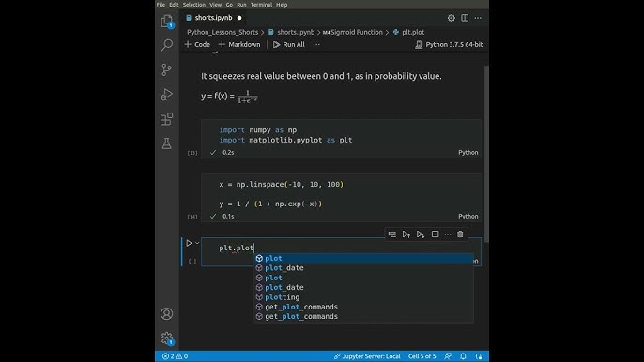644x362 pixels.
Task: Open the Explorer view in the activity bar
Action: coord(167,21)
